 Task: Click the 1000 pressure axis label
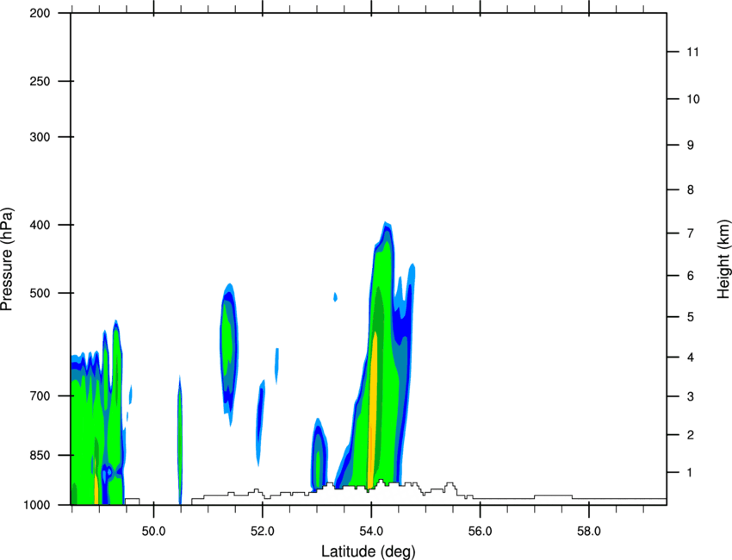(x=37, y=505)
